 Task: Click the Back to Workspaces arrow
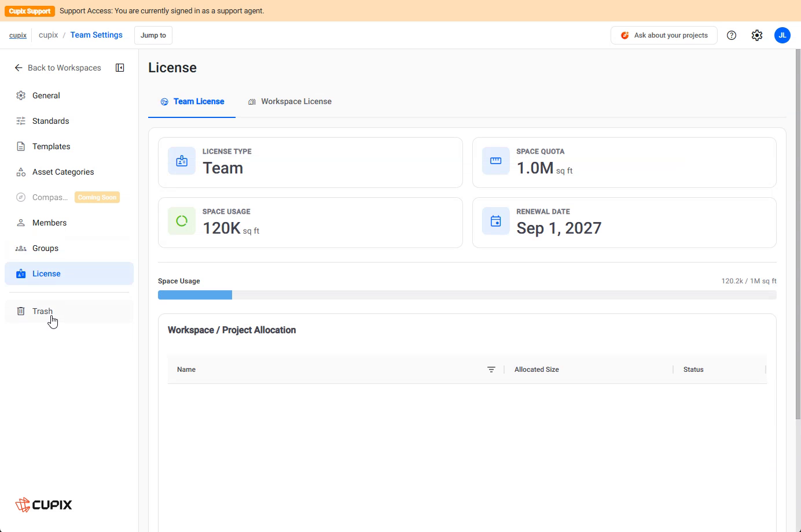pos(19,68)
